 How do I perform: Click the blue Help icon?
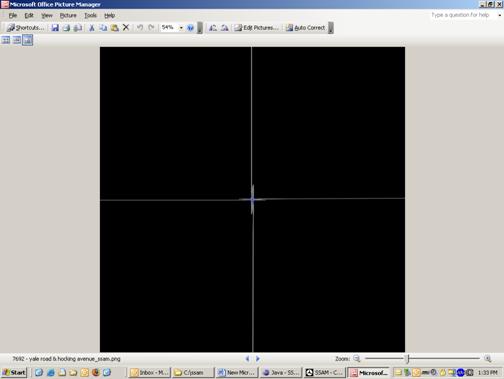pyautogui.click(x=190, y=28)
